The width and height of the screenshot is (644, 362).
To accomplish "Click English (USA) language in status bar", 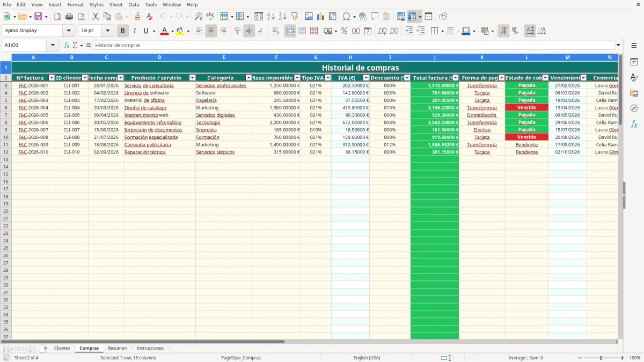I will point(367,358).
